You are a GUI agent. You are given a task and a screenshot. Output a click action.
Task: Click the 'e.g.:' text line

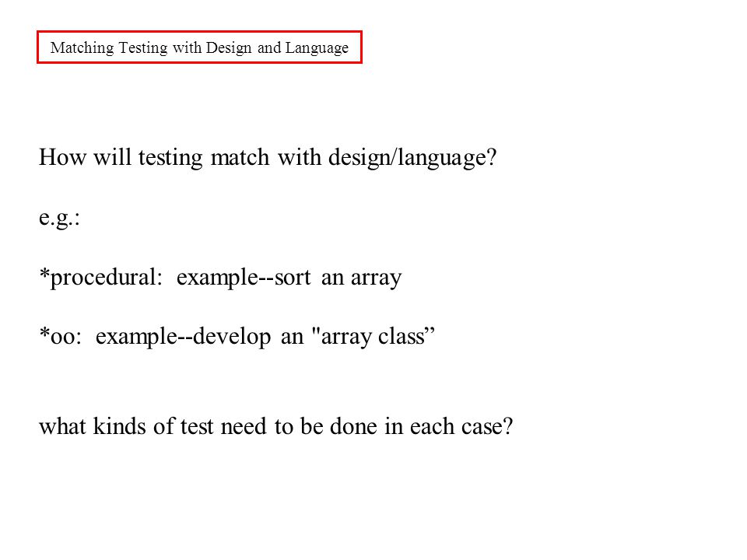pyautogui.click(x=60, y=218)
